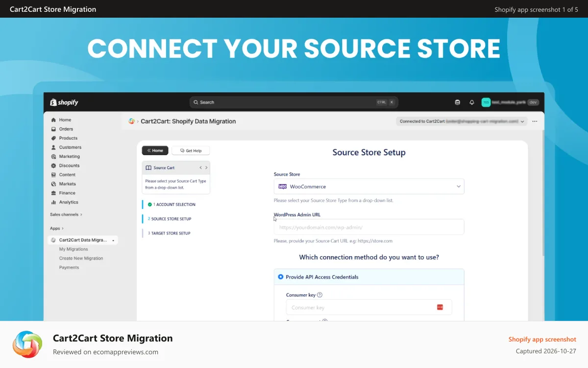Go to next hint with right arrow

click(206, 168)
